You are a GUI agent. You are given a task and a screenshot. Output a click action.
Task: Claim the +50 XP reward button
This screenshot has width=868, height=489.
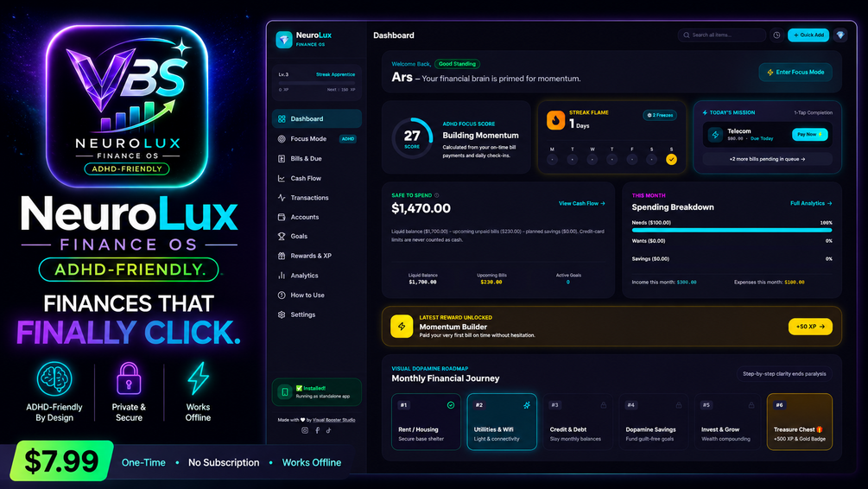pyautogui.click(x=810, y=327)
